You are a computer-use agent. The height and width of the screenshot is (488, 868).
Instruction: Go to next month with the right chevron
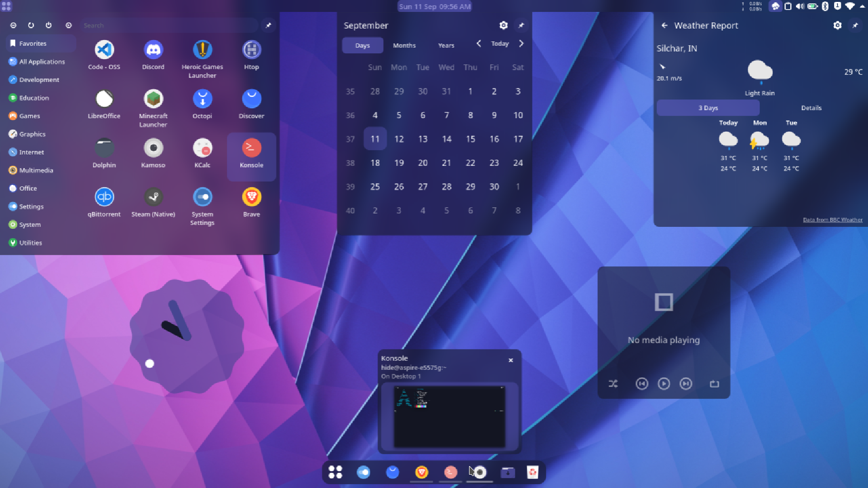click(x=521, y=43)
